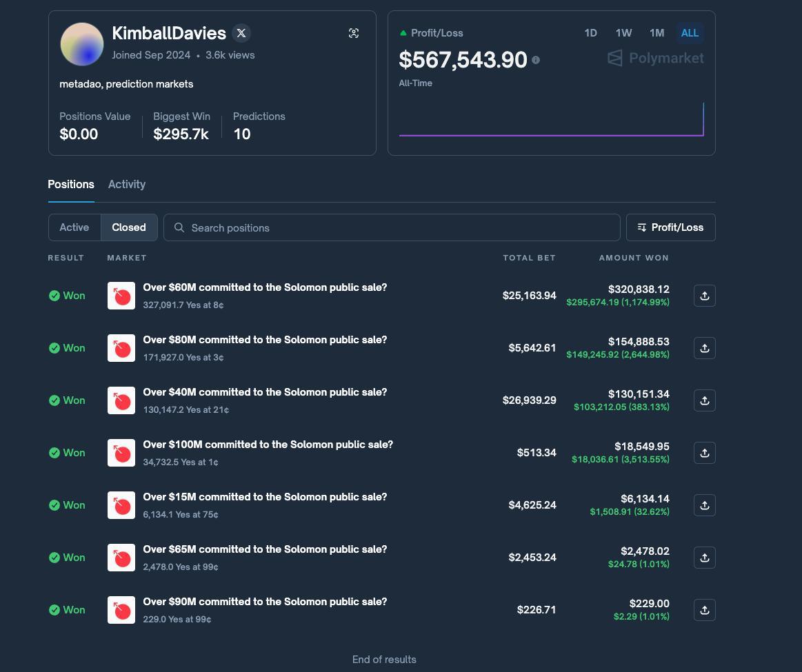Click the search magnifier icon
This screenshot has height=672, width=802.
pos(179,227)
